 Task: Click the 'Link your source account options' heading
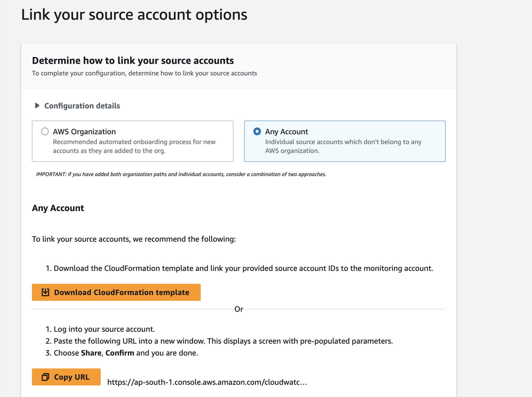[134, 15]
